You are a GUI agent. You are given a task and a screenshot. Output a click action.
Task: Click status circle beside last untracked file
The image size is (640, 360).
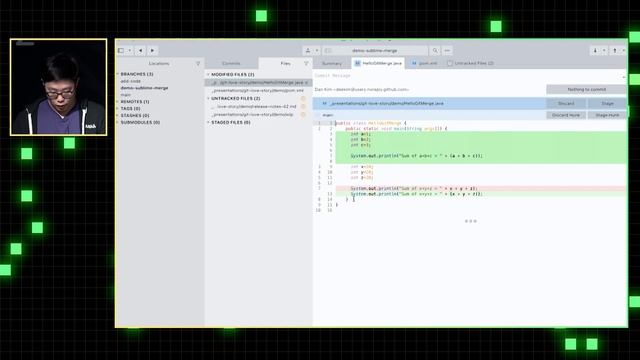[303, 115]
